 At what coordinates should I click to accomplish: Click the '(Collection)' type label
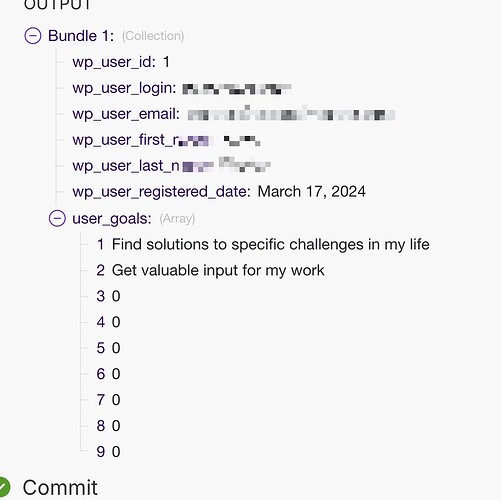153,36
